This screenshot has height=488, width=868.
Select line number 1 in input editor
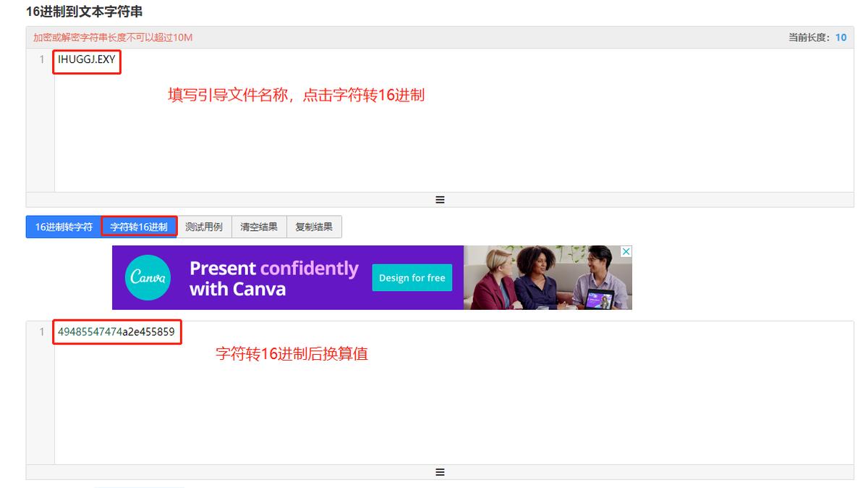[42, 59]
